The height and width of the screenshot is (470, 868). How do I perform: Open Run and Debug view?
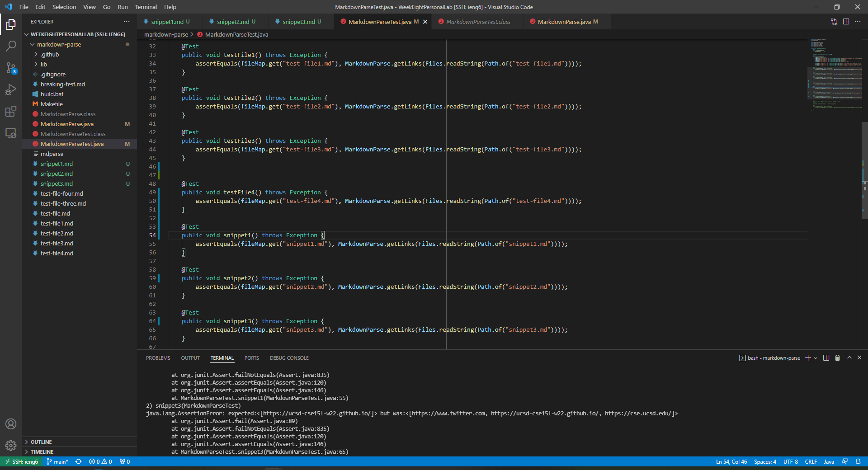pyautogui.click(x=11, y=89)
